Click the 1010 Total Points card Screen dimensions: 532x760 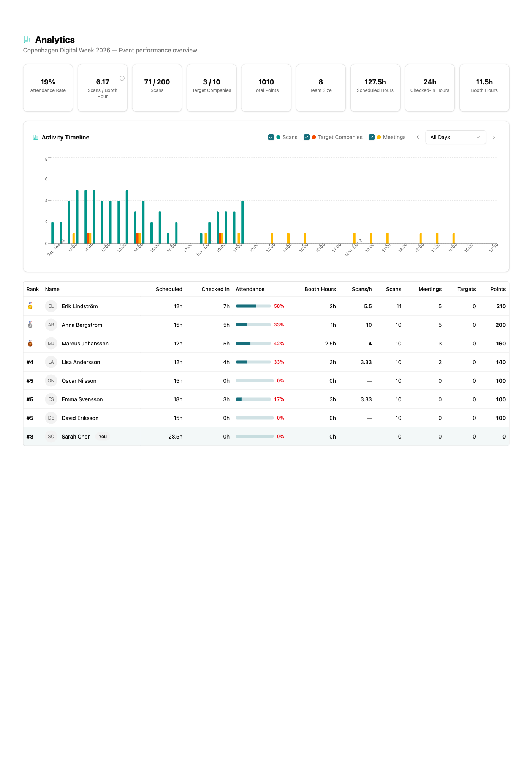click(x=266, y=88)
